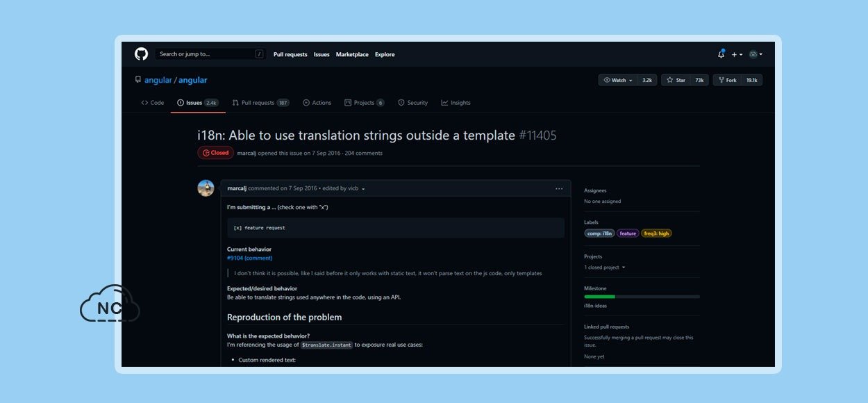
Task: Open Explore in top navigation
Action: coord(385,54)
